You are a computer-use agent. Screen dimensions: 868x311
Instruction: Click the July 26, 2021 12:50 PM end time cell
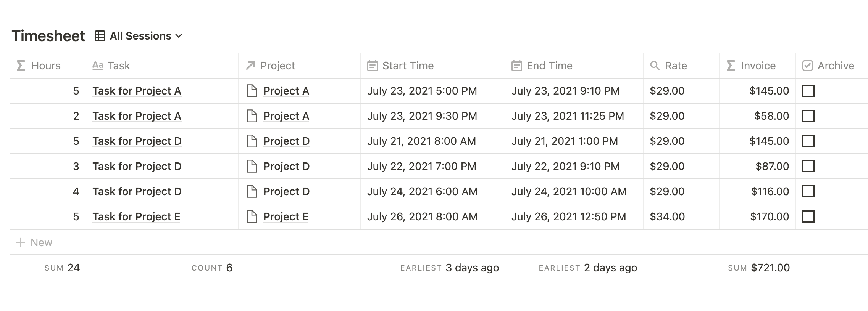point(568,216)
